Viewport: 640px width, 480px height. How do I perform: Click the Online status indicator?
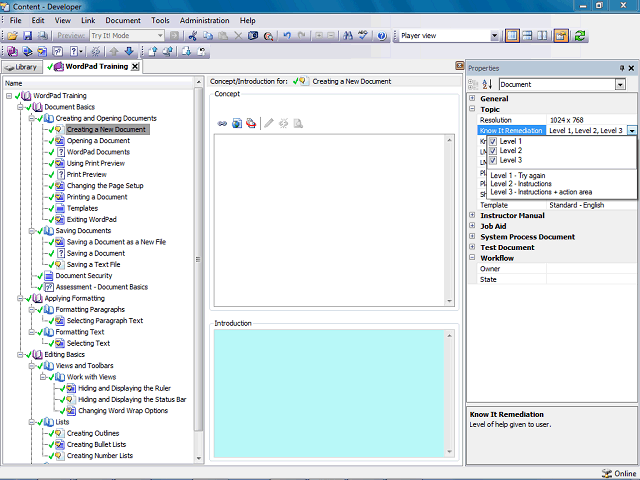click(x=619, y=473)
